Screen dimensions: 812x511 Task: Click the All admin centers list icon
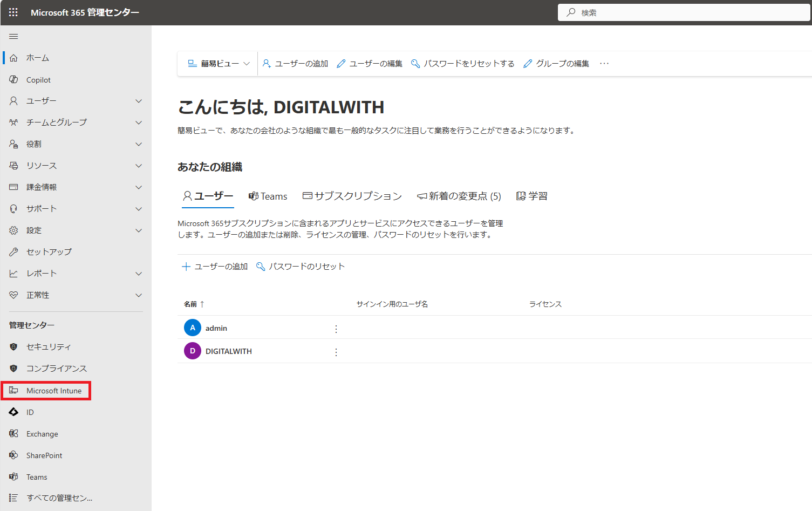(13, 498)
